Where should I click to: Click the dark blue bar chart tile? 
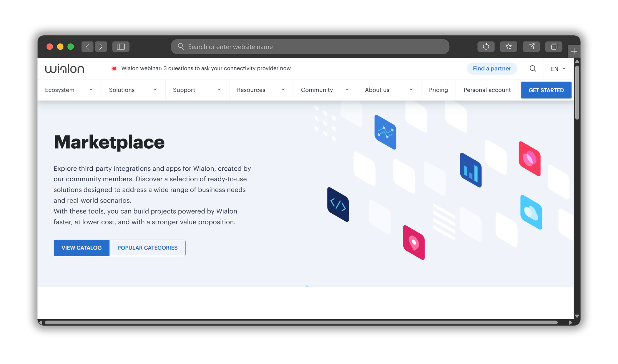(471, 170)
